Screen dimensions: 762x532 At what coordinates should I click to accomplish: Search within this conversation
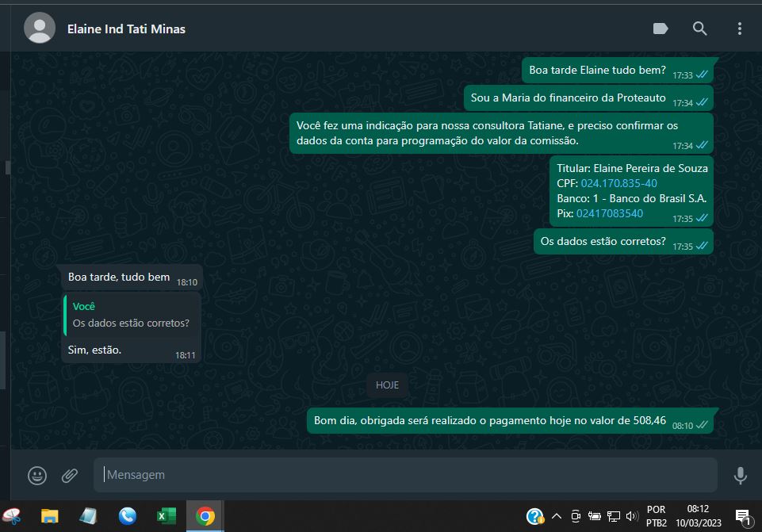[699, 29]
